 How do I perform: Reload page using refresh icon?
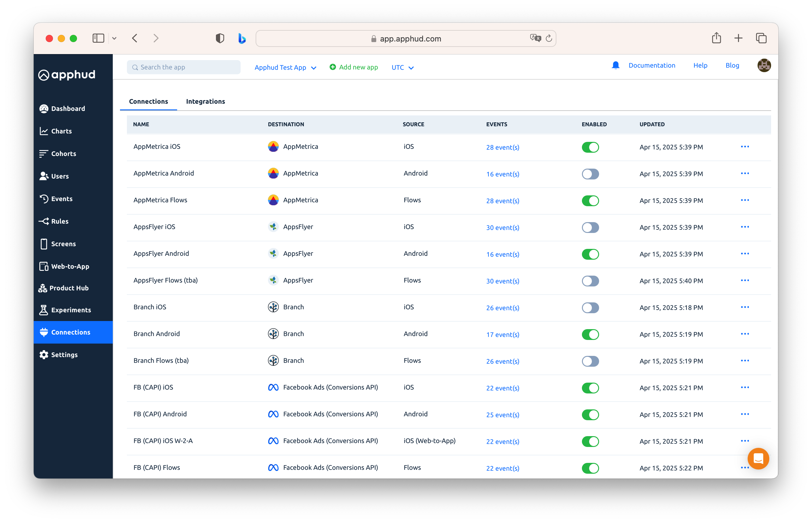pos(549,38)
